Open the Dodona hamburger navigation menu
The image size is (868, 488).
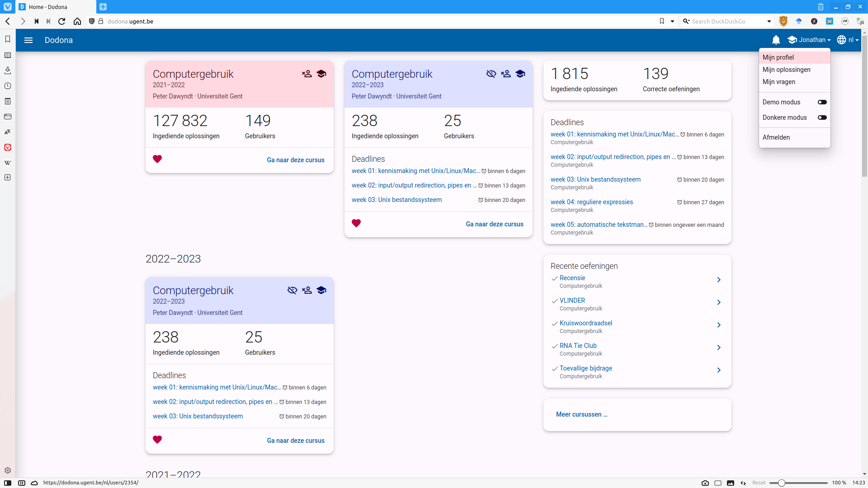(x=28, y=40)
